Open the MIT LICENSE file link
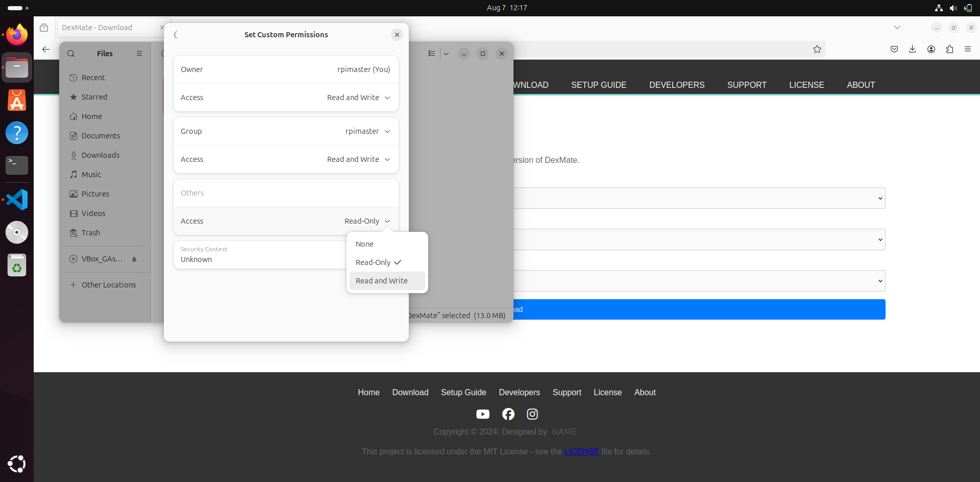Viewport: 980px width, 482px height. [x=581, y=451]
